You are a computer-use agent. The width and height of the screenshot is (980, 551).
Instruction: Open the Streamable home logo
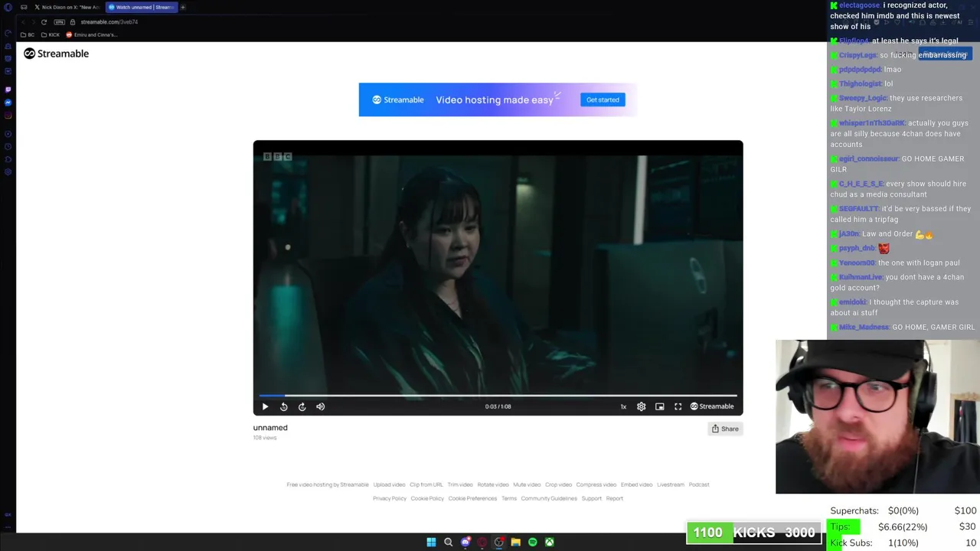(x=57, y=54)
